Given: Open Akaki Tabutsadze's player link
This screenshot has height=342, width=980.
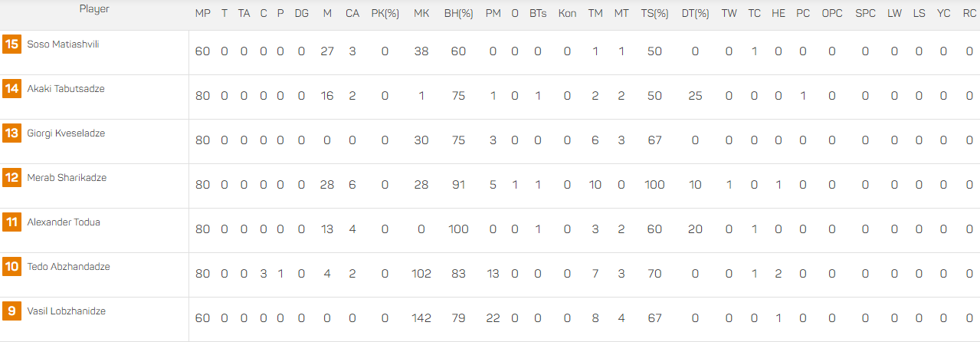Looking at the screenshot, I should tap(66, 89).
